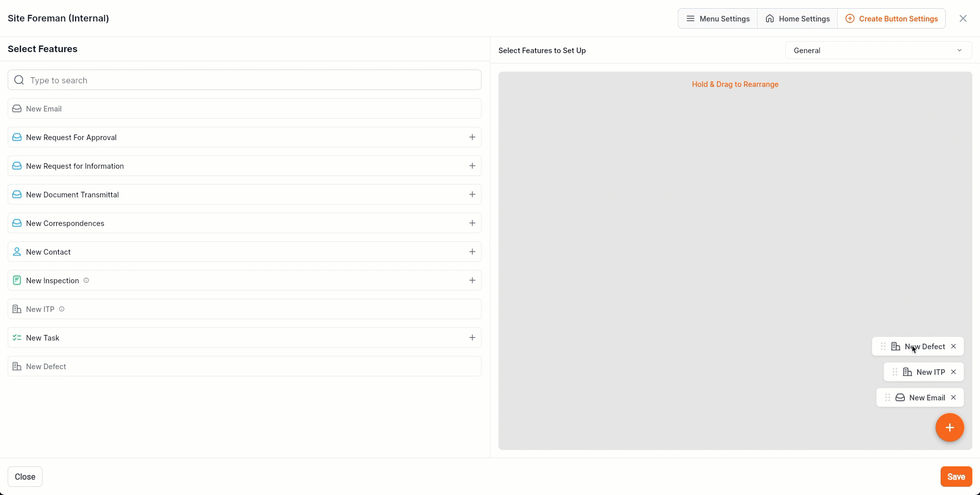
Task: Click the Close button at bottom left
Action: (25, 477)
